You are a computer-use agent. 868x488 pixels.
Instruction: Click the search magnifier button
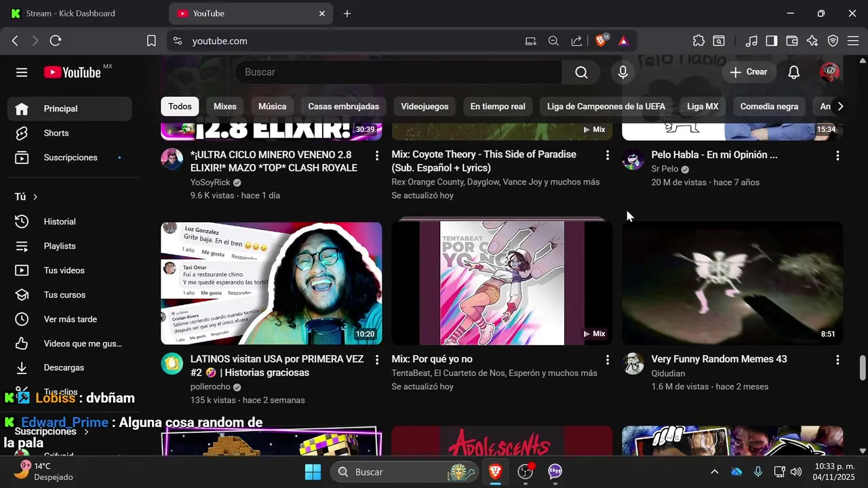tap(581, 73)
